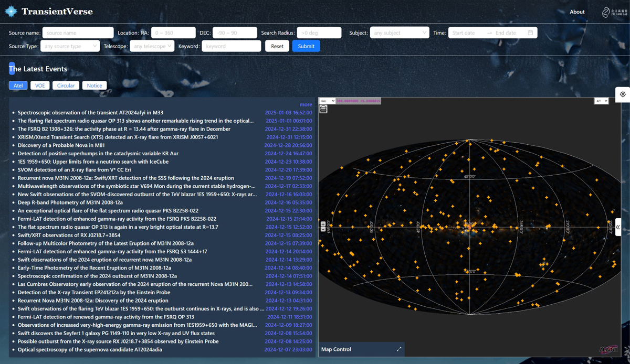Open the Subject dropdown

pos(399,33)
